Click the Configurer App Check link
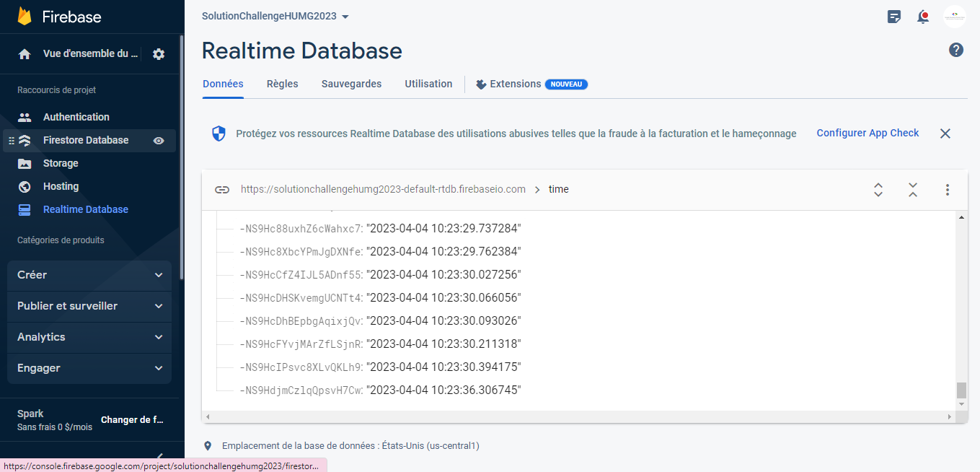Image resolution: width=980 pixels, height=472 pixels. click(868, 133)
